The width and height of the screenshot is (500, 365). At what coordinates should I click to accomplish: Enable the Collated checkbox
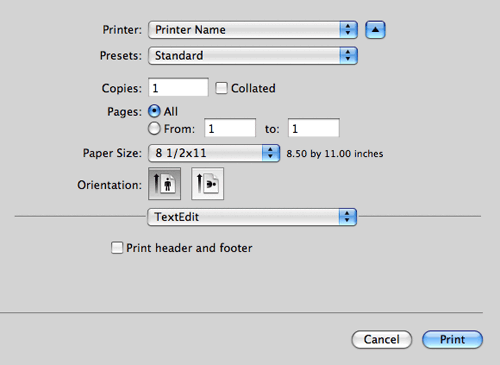[221, 88]
